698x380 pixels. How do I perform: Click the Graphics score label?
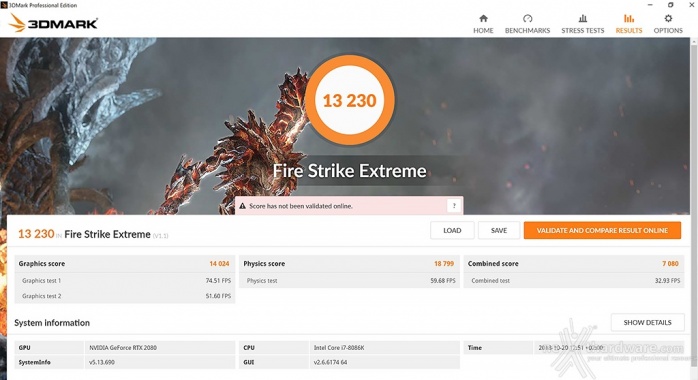[42, 263]
